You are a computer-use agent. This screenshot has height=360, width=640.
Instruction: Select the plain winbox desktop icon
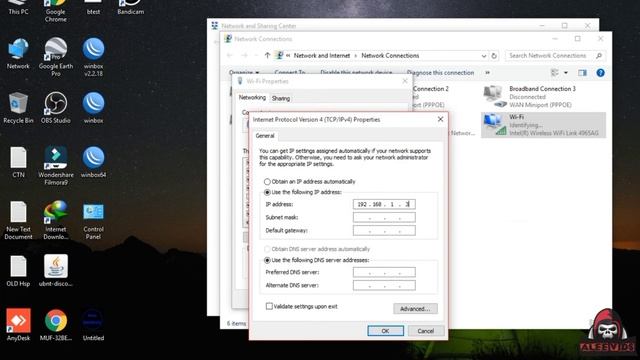pyautogui.click(x=93, y=108)
